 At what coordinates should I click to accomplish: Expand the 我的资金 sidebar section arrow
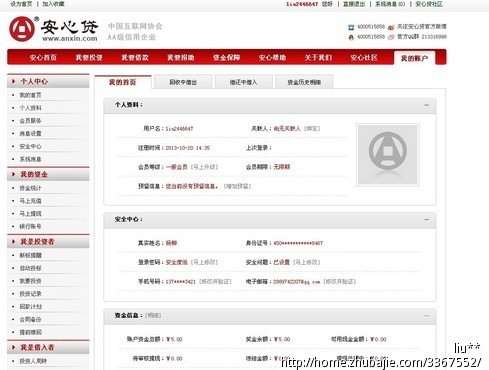coord(14,174)
